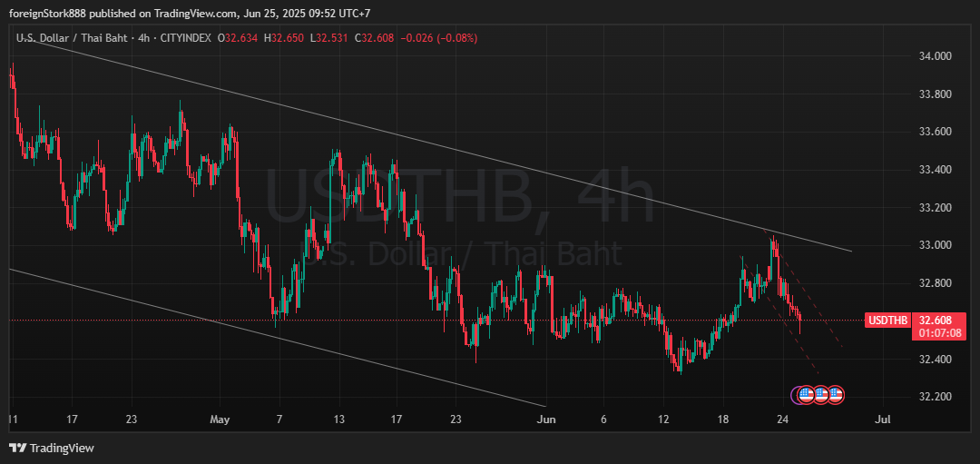Open the rightmost US flag economic event icon

click(837, 395)
